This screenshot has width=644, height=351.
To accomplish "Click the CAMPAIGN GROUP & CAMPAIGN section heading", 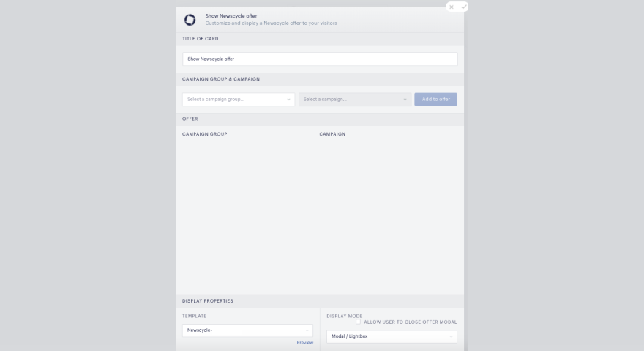I will (221, 79).
